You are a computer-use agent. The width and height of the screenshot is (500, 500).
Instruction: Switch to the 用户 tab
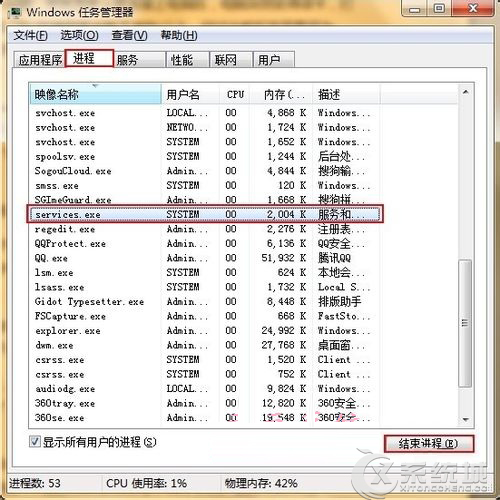[274, 60]
